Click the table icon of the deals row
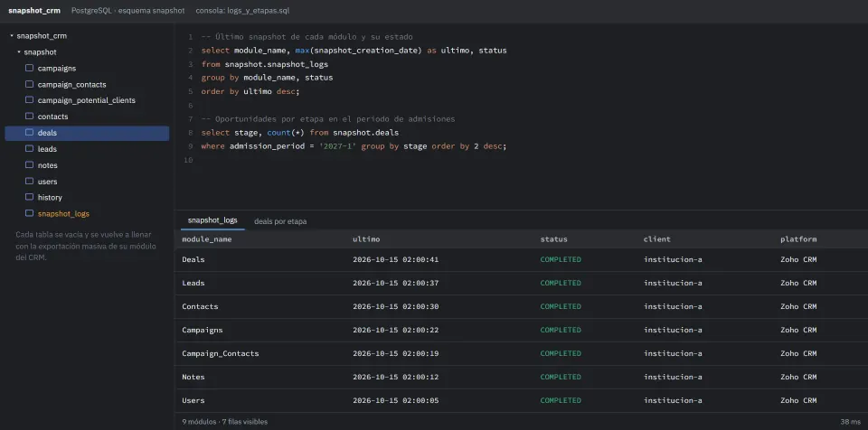The width and height of the screenshot is (868, 430). (x=29, y=133)
